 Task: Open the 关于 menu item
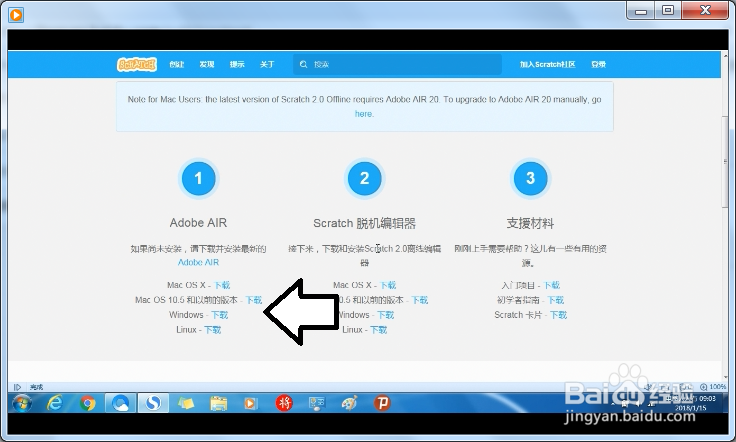267,64
